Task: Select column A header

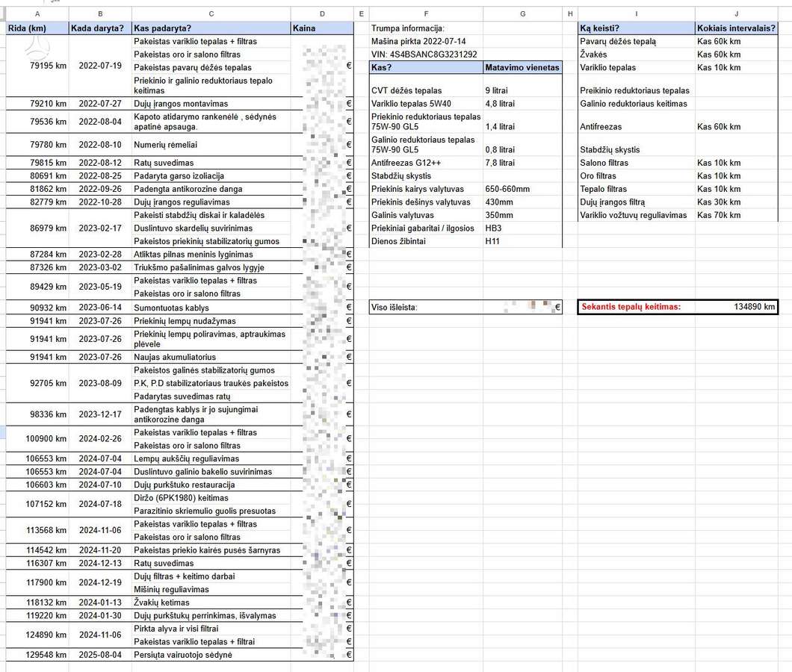Action: coord(37,13)
